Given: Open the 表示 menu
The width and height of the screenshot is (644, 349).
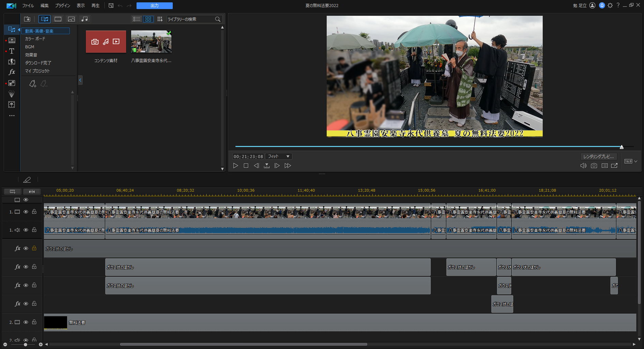Looking at the screenshot, I should (81, 5).
